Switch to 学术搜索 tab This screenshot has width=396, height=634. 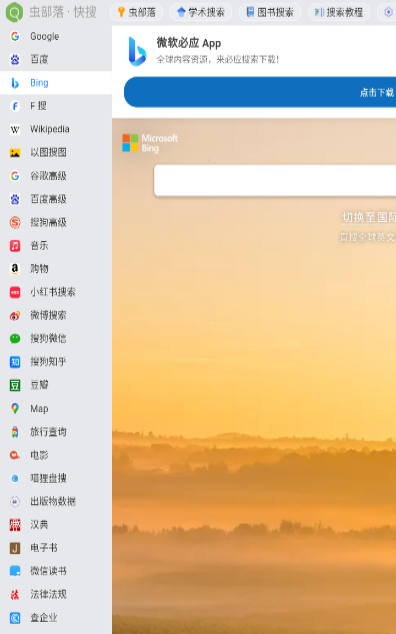tap(201, 12)
